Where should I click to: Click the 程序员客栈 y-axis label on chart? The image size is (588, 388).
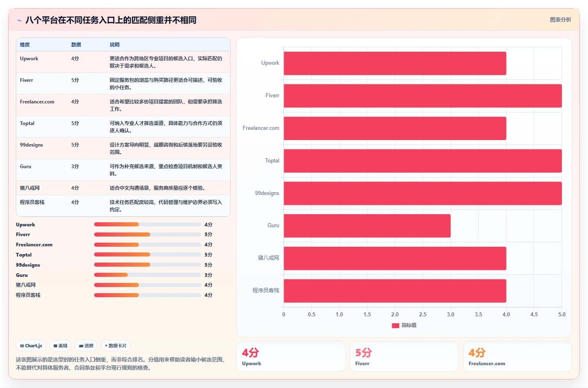pos(266,291)
